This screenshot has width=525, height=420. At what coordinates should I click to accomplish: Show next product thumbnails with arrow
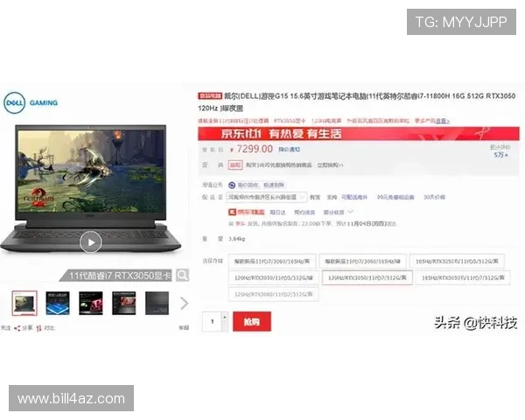tap(184, 303)
